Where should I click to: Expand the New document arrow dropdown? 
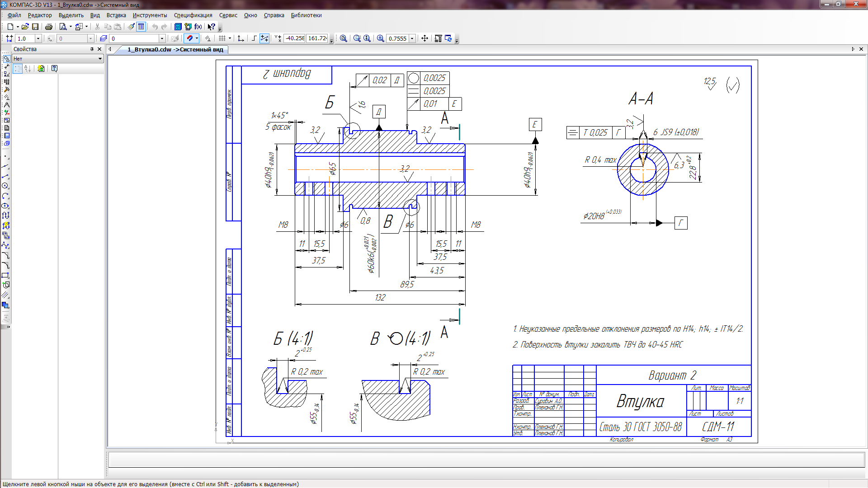pyautogui.click(x=18, y=27)
